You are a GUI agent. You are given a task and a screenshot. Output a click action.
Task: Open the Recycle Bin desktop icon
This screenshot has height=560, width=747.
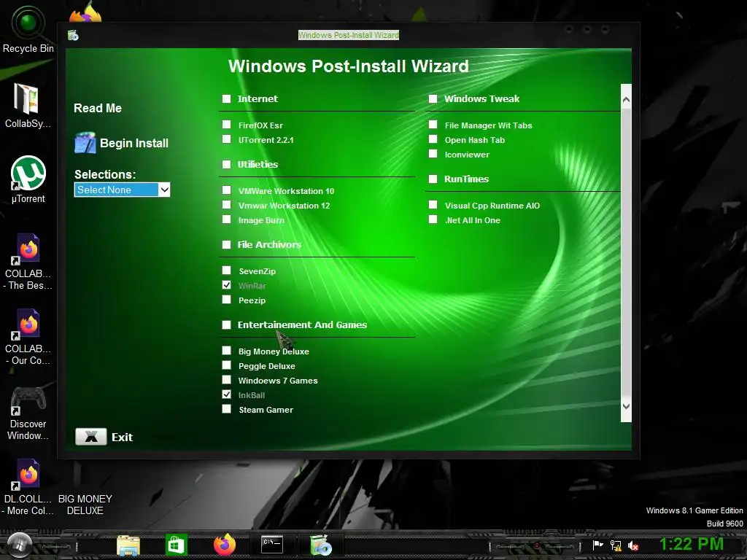28,29
